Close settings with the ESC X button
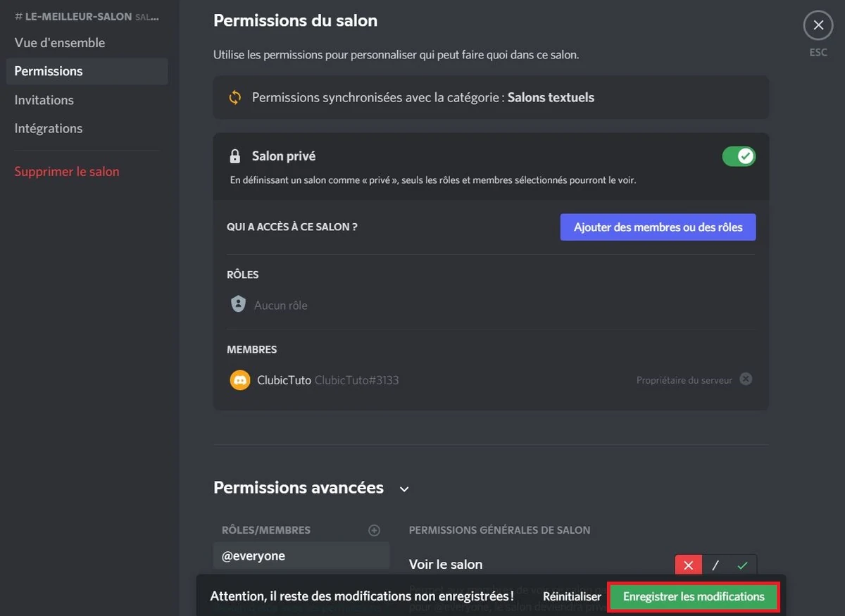This screenshot has height=616, width=845. coord(818,26)
